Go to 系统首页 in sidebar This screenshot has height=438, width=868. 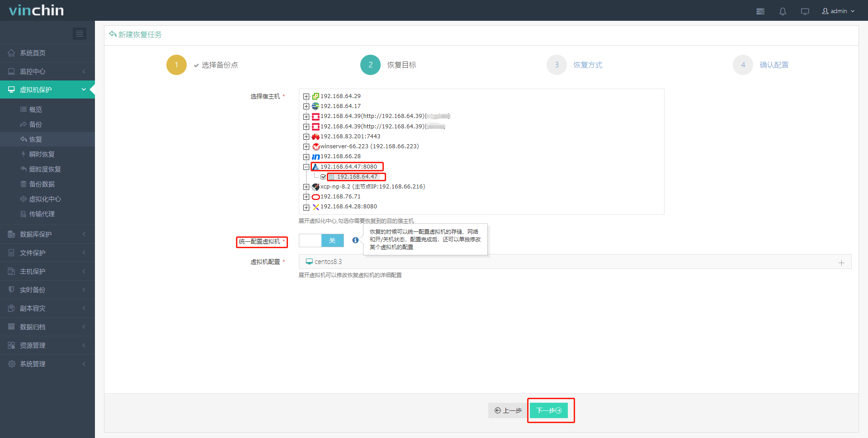[x=47, y=53]
